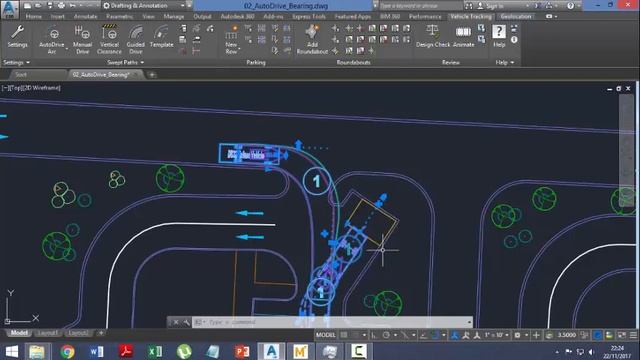Add a new drawing tab with plus
The height and width of the screenshot is (360, 640).
(x=152, y=75)
